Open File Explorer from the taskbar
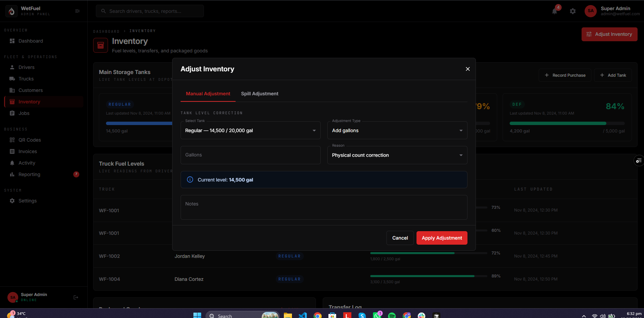The height and width of the screenshot is (318, 644). (x=288, y=316)
